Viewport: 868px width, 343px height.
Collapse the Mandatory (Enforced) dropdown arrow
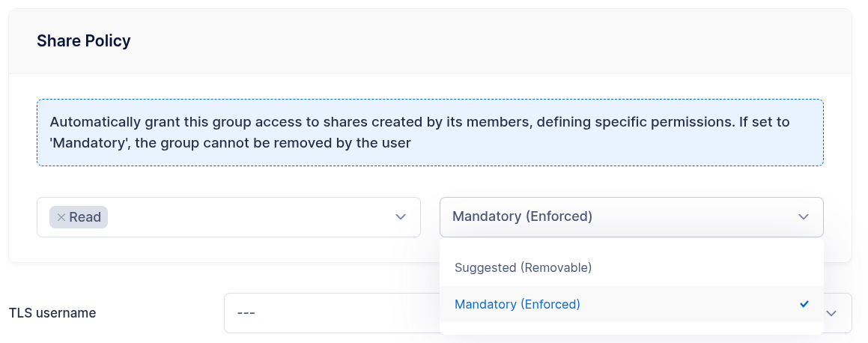(804, 217)
